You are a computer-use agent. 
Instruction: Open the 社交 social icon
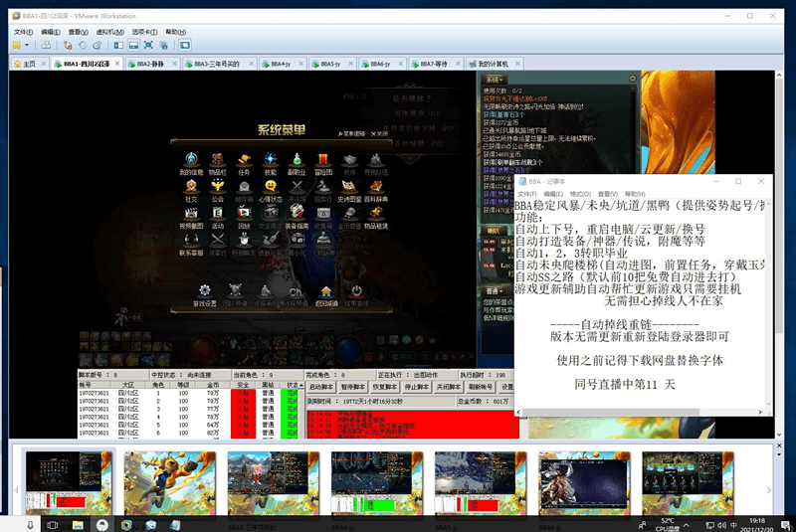(x=191, y=190)
